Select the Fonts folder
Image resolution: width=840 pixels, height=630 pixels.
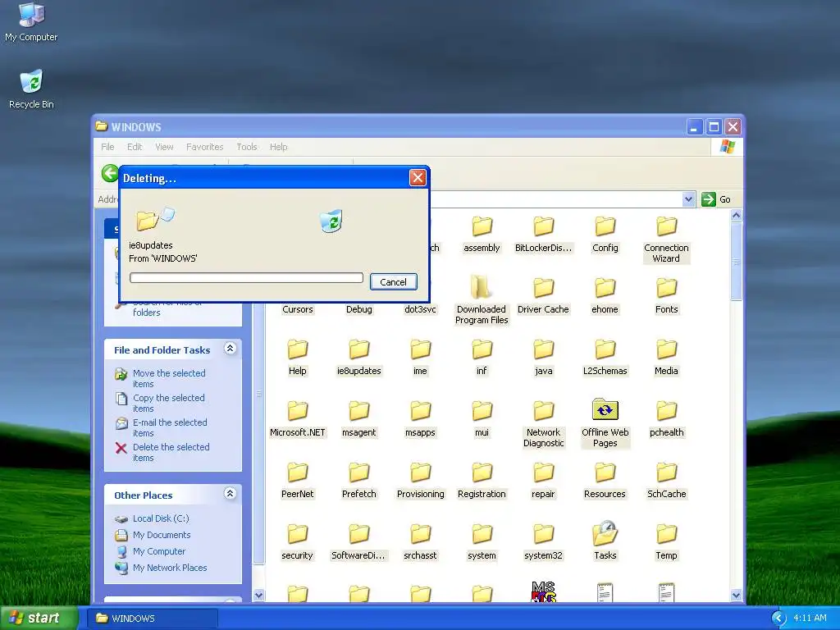(x=666, y=295)
